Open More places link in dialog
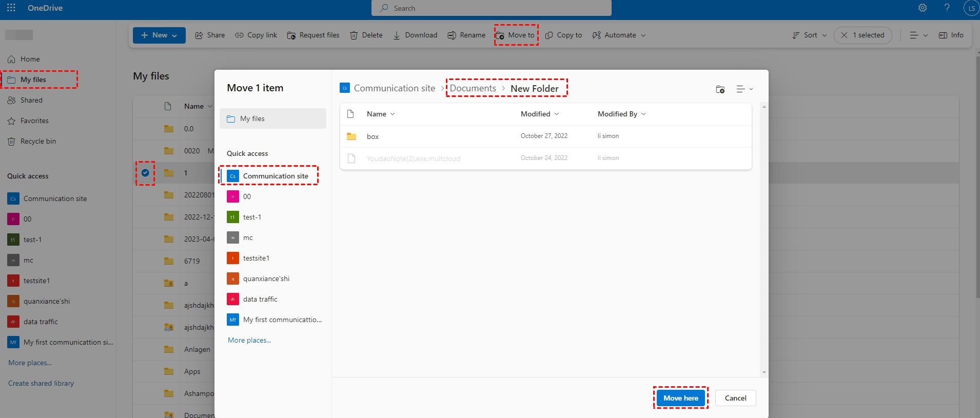Viewport: 980px width, 418px height. 249,340
